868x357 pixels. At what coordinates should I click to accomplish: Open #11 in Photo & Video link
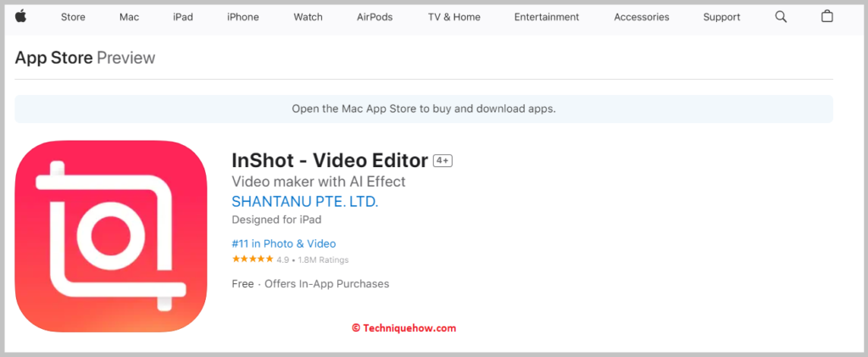[x=283, y=243]
